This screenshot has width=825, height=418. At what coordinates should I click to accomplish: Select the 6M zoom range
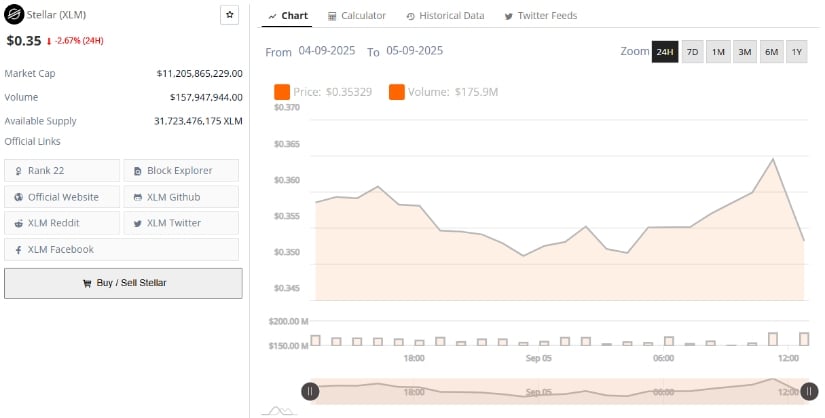771,52
